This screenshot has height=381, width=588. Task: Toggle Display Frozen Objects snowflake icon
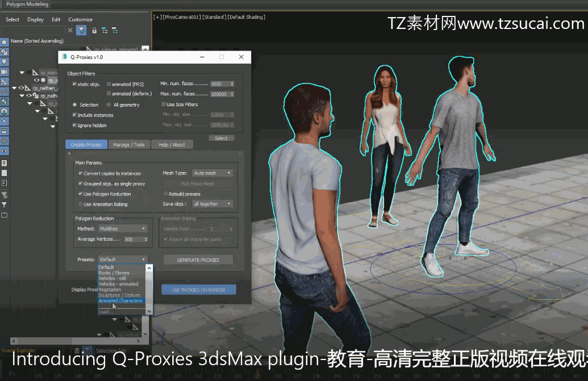click(4, 141)
